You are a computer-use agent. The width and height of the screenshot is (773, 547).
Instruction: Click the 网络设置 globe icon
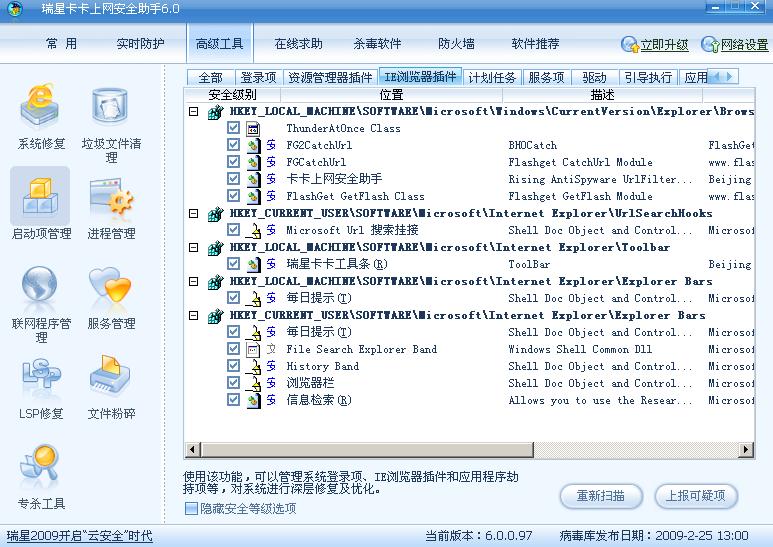coord(710,44)
